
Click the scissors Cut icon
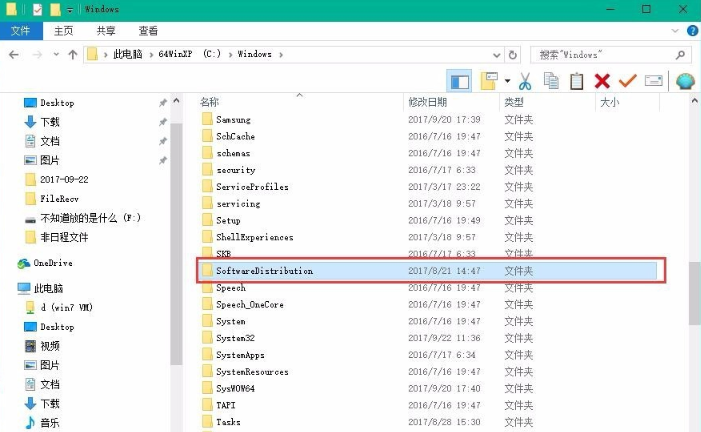click(x=524, y=81)
